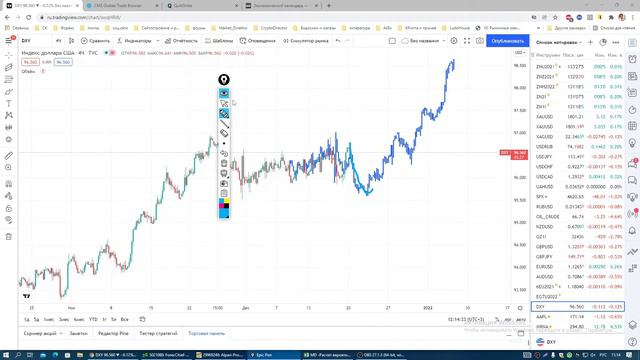Select the zoom in tool in left toolbar
Viewport: 640px width, 360px height.
point(9,168)
